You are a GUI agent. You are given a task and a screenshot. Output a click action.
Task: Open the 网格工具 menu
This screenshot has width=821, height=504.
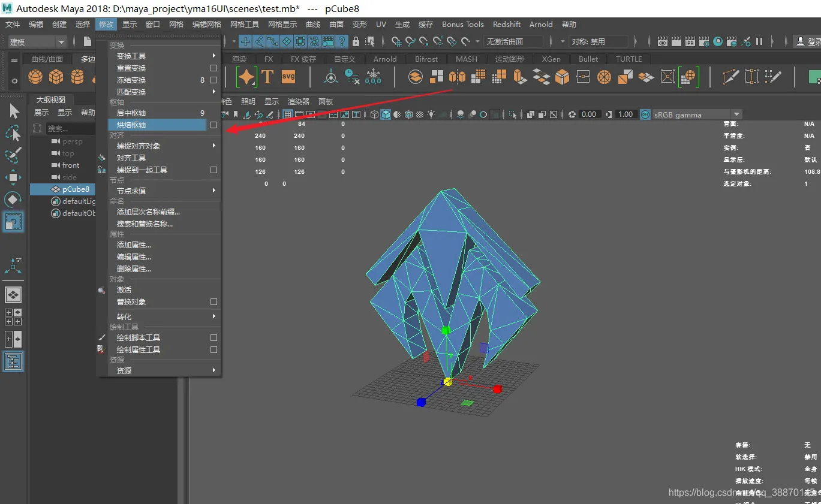[245, 25]
